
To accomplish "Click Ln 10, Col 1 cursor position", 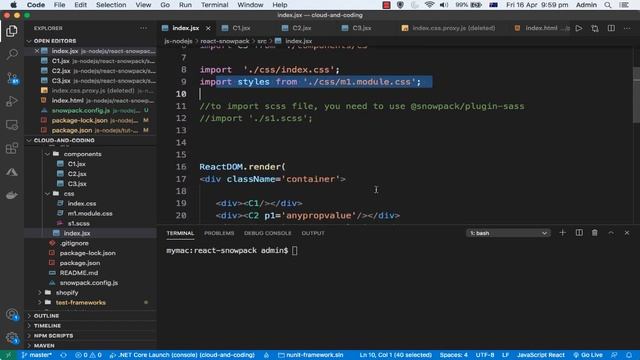I will point(395,355).
